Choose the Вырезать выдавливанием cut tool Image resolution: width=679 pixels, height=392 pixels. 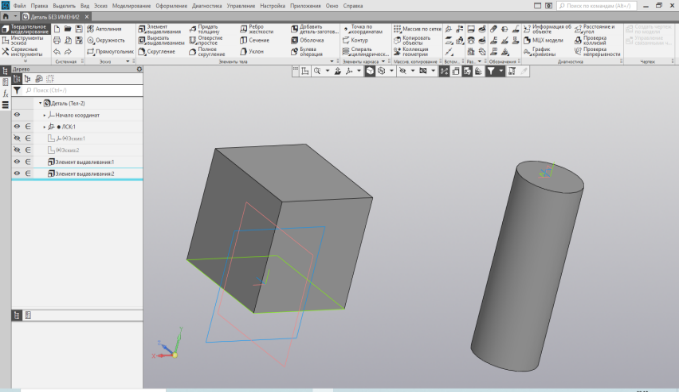coord(161,40)
